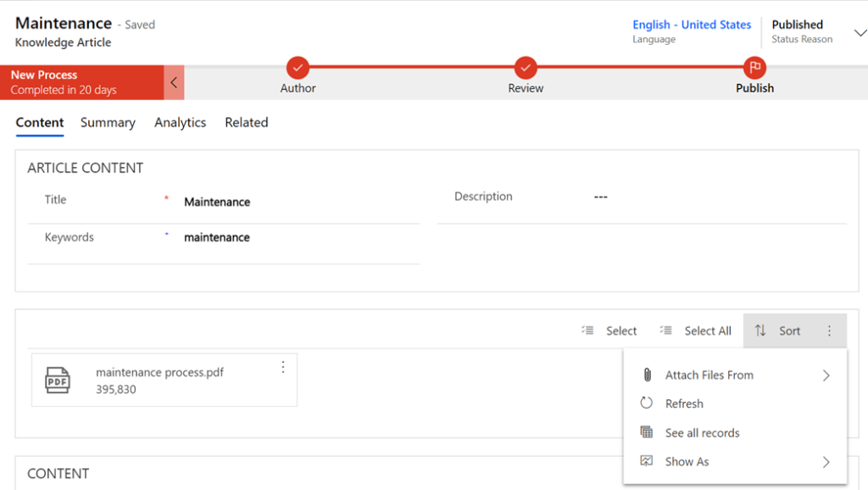Sort the attachments list
The width and height of the screenshot is (868, 490).
[x=777, y=331]
